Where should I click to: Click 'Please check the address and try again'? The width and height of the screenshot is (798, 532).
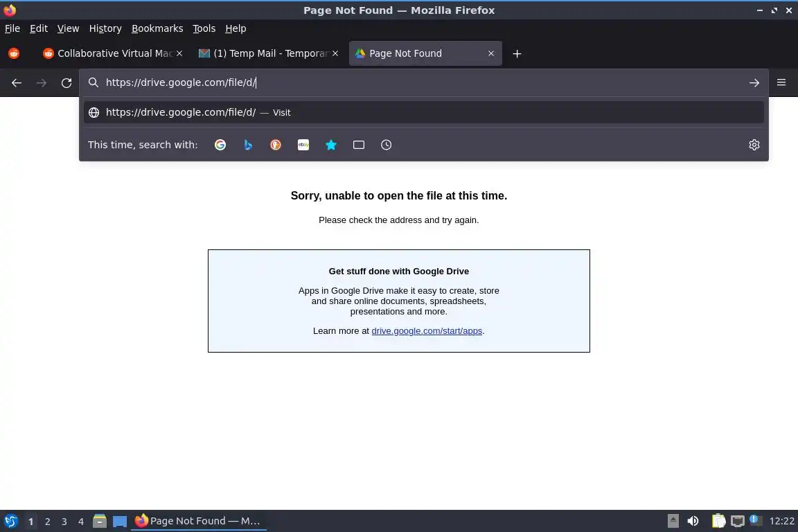coord(399,220)
